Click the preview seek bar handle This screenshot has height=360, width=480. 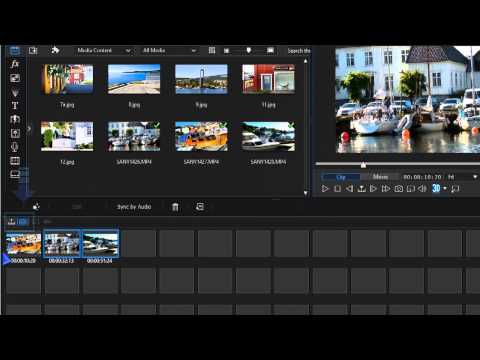coord(363,165)
